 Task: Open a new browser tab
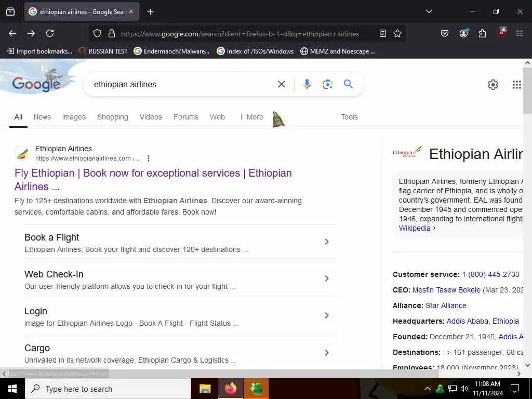pos(150,12)
